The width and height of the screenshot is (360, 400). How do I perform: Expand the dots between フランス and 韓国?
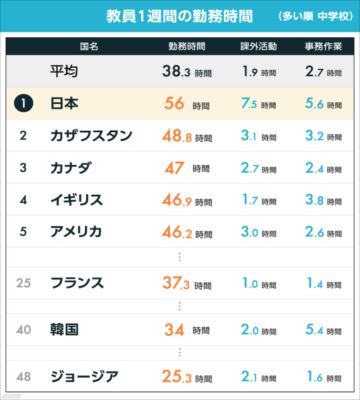[180, 306]
